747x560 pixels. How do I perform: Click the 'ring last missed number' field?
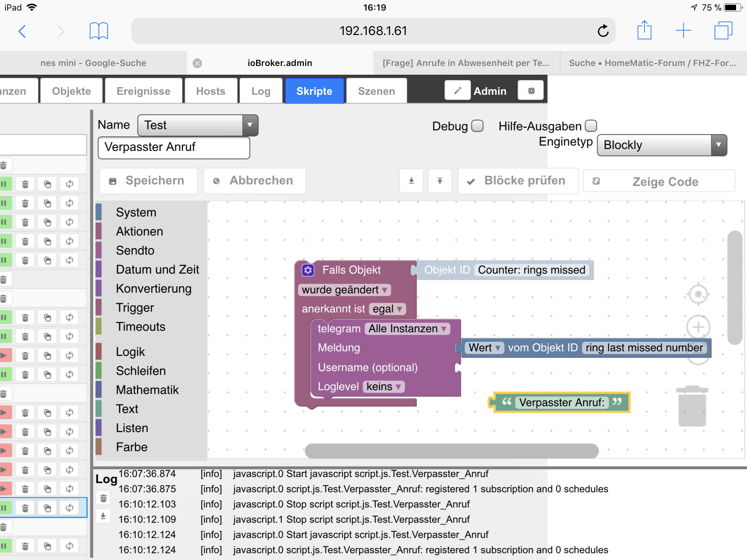[644, 348]
